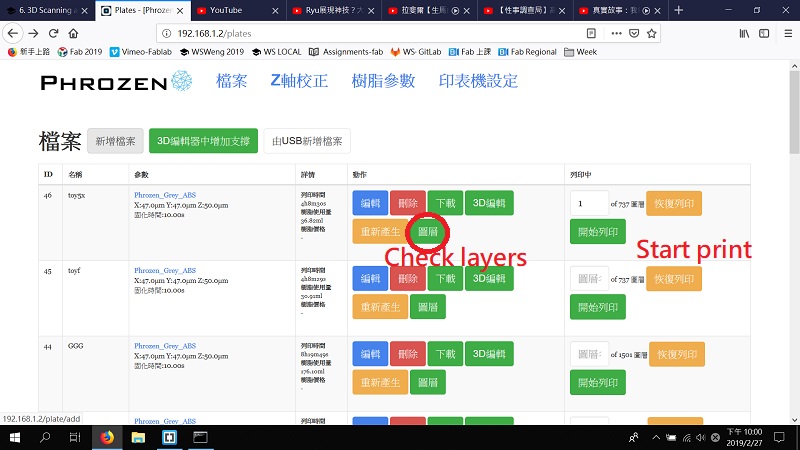Image resolution: width=800 pixels, height=450 pixels.
Task: Toggle Firefox sidebar icon
Action: pyautogui.click(x=764, y=33)
